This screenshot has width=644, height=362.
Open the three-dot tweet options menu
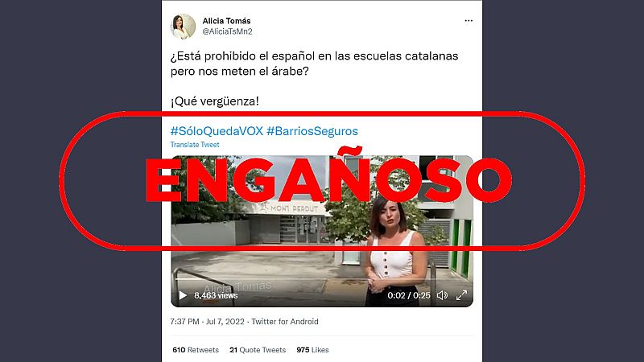469,21
